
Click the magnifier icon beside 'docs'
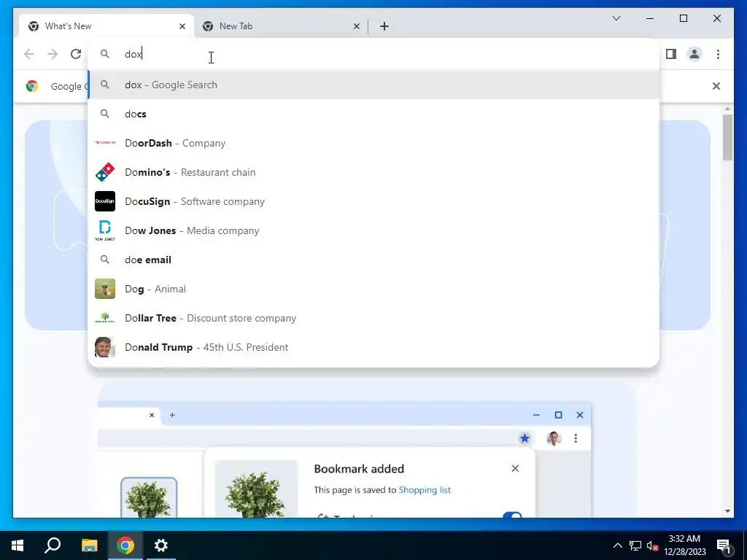click(x=105, y=114)
